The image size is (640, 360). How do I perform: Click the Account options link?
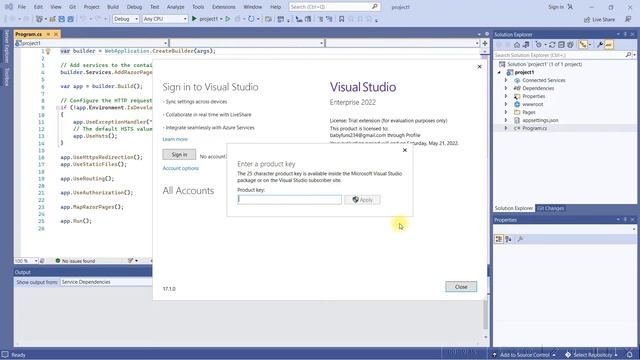tap(180, 168)
